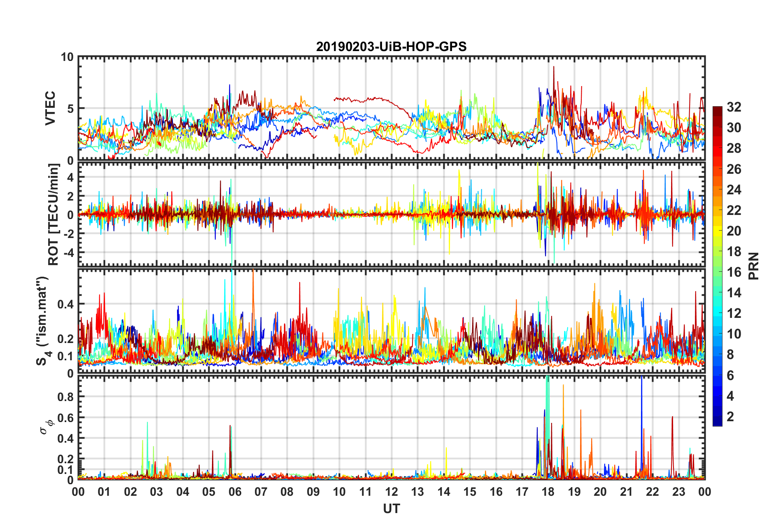Click the ROT [TECU/min] axis label

54,215
